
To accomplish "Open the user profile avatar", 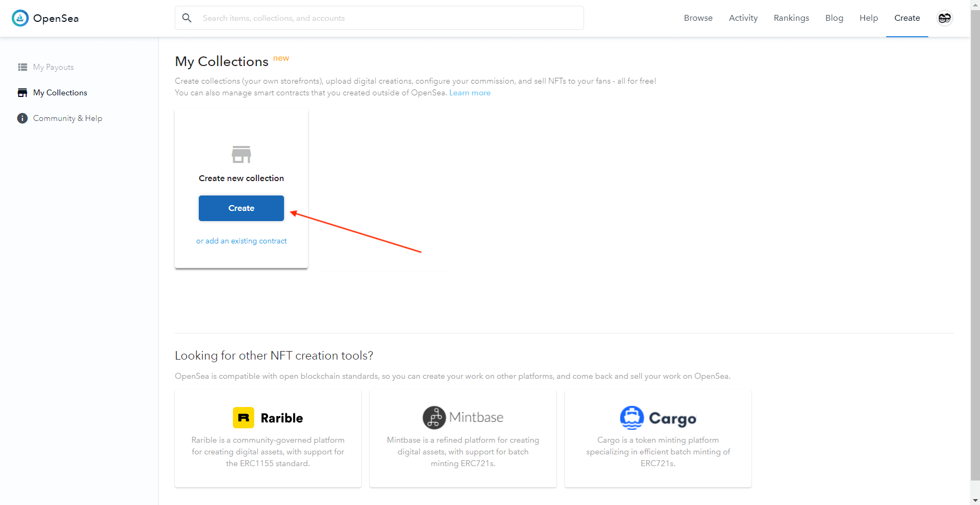I will (944, 18).
